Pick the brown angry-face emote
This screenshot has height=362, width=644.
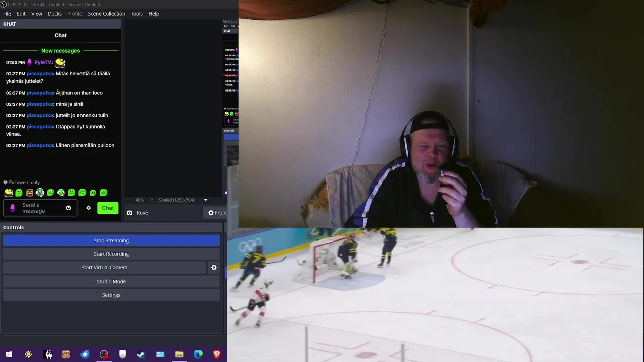point(29,192)
